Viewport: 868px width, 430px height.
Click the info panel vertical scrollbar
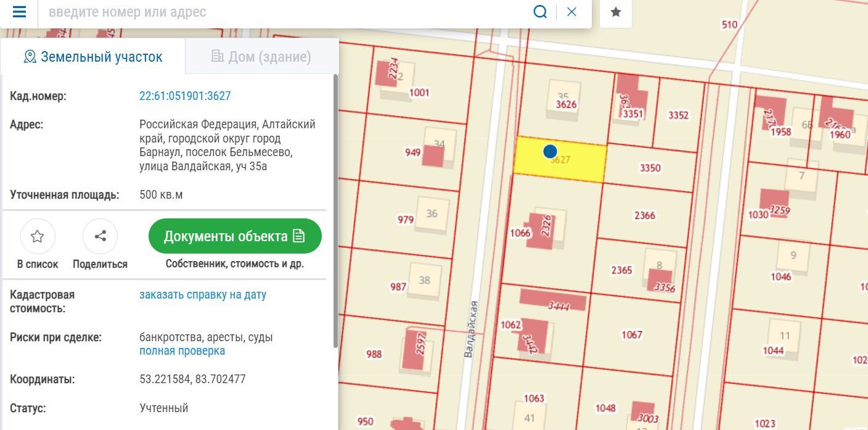[x=335, y=210]
